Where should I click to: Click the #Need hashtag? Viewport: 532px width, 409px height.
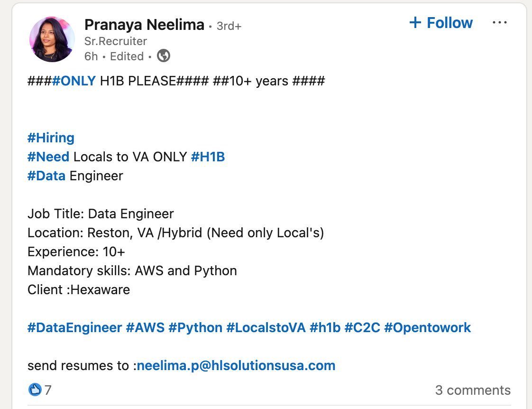[x=48, y=157]
